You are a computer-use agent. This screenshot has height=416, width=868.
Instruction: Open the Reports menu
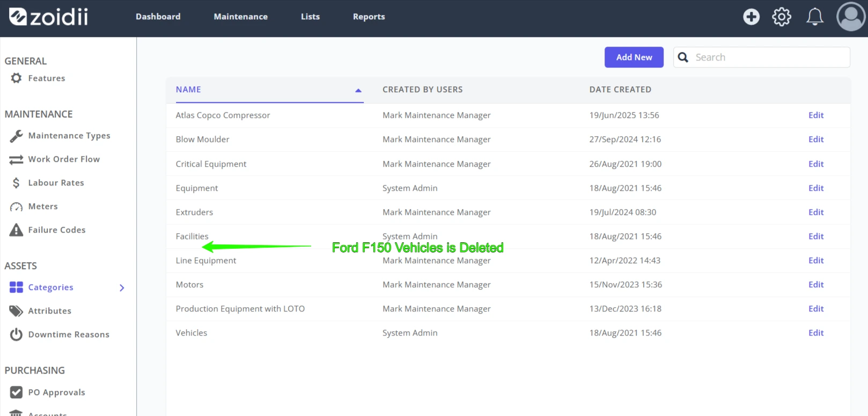(369, 17)
